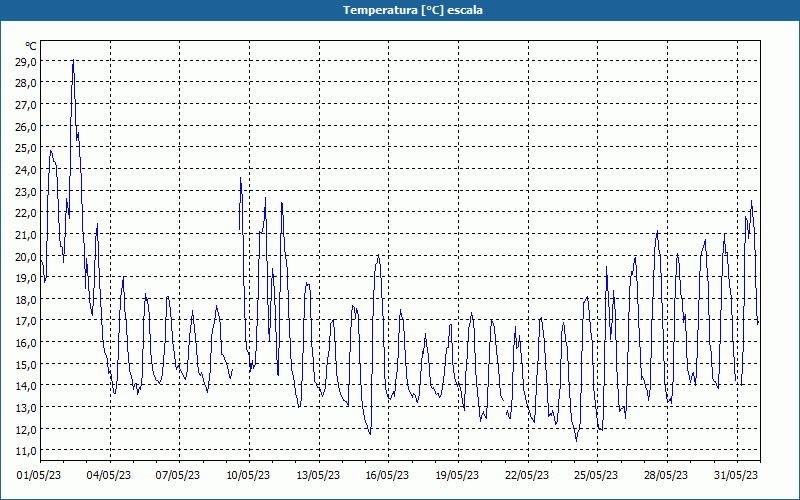Viewport: 800px width, 500px height.
Task: Select the 28,0 y-axis label
Action: click(x=26, y=83)
